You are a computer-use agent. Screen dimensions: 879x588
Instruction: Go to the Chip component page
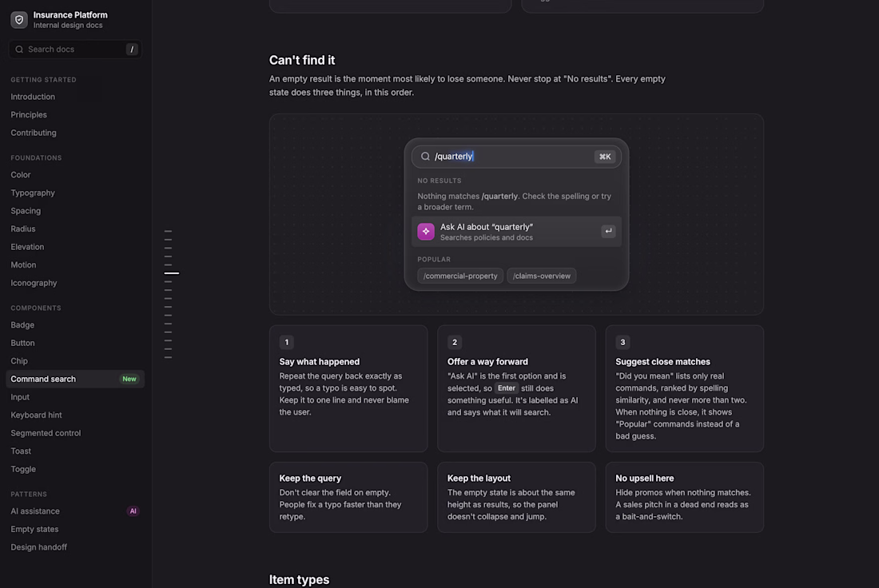(x=19, y=360)
